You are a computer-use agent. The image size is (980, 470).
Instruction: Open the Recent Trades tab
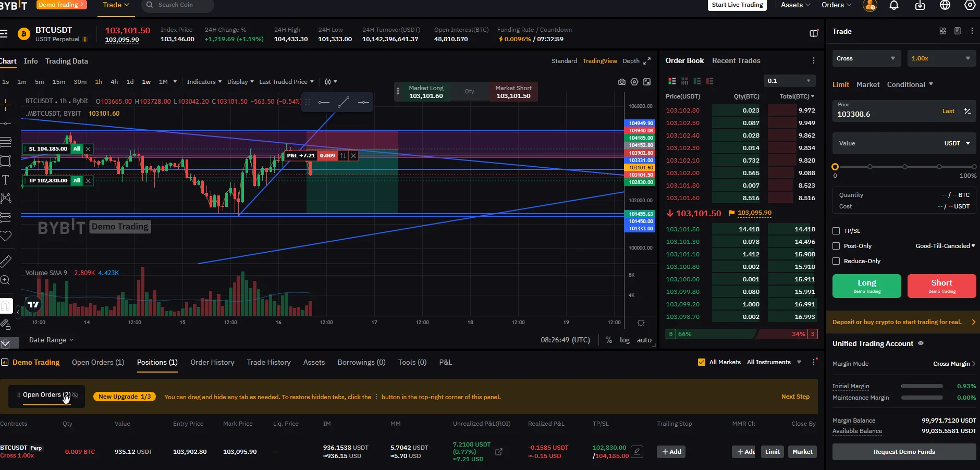(x=736, y=60)
